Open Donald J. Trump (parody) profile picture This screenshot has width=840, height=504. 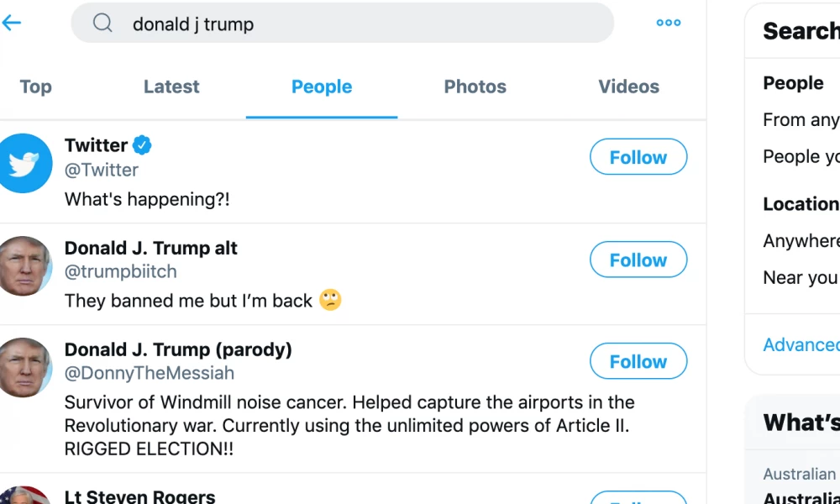click(x=24, y=367)
